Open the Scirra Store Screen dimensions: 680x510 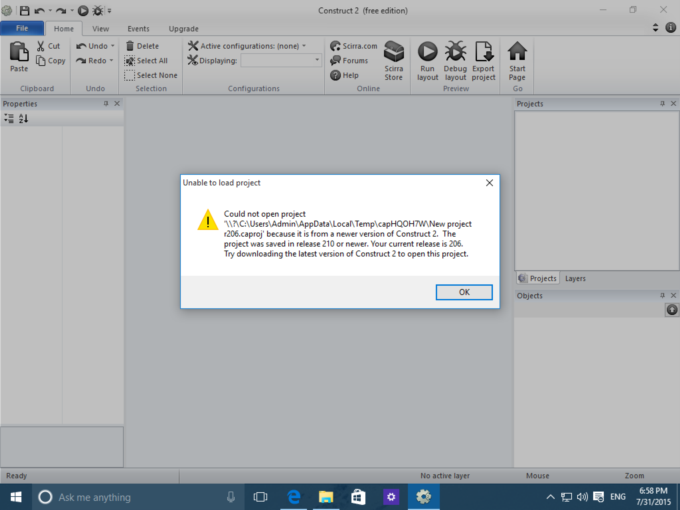(394, 61)
